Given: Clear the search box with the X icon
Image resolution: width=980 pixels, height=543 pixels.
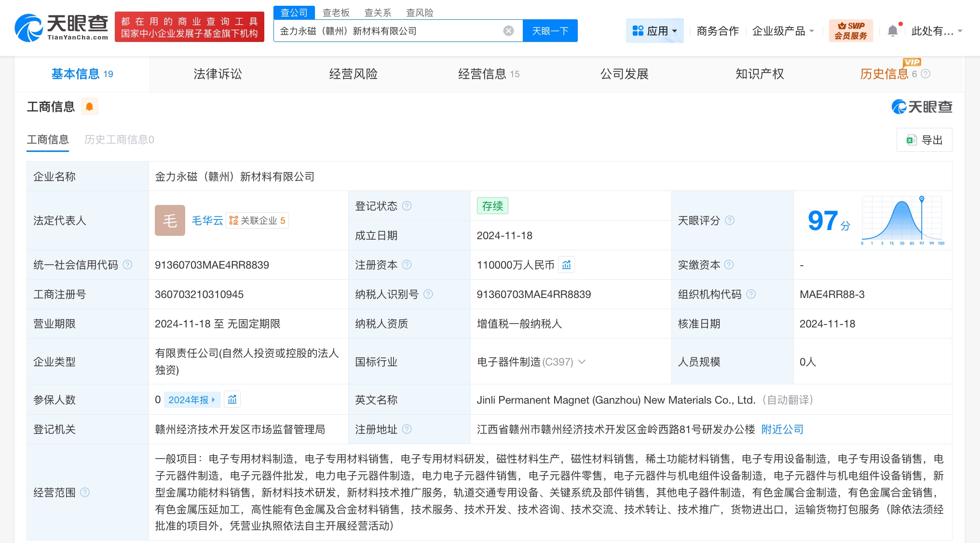Looking at the screenshot, I should click(x=508, y=30).
